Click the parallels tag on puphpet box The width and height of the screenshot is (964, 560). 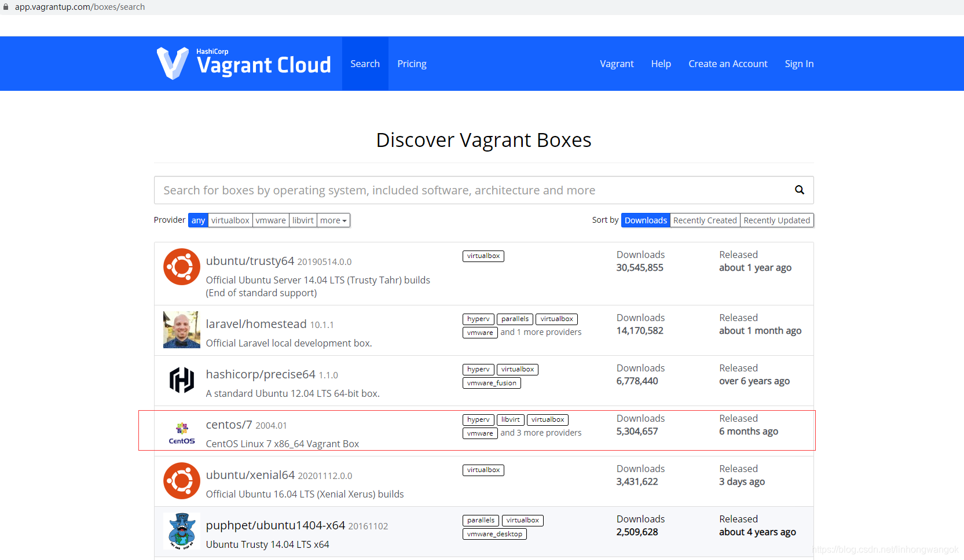481,520
